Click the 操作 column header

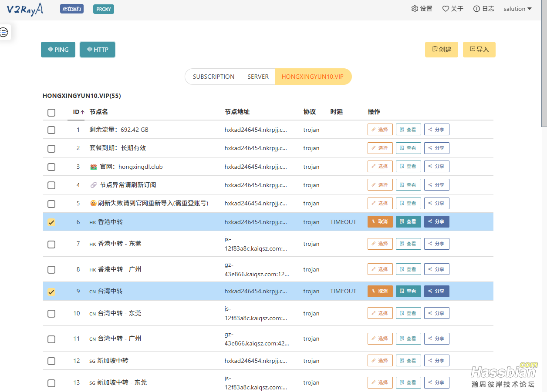tap(374, 112)
